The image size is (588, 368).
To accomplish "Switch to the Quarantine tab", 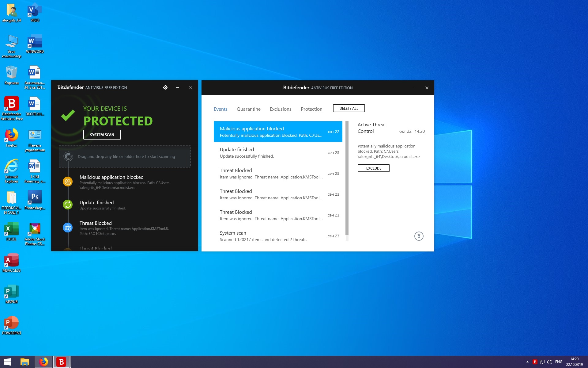I will pyautogui.click(x=248, y=109).
